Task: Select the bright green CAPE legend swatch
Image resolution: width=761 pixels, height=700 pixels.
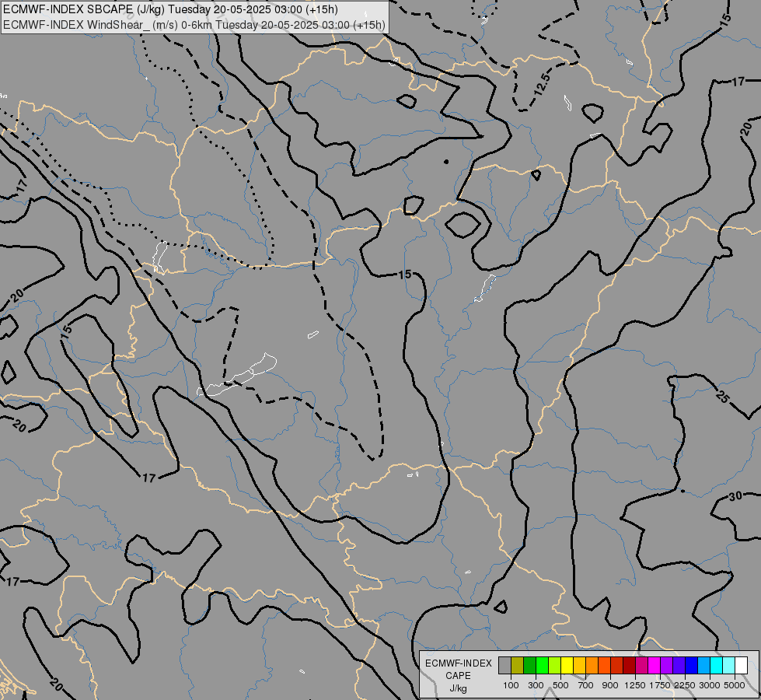Action: (x=542, y=666)
